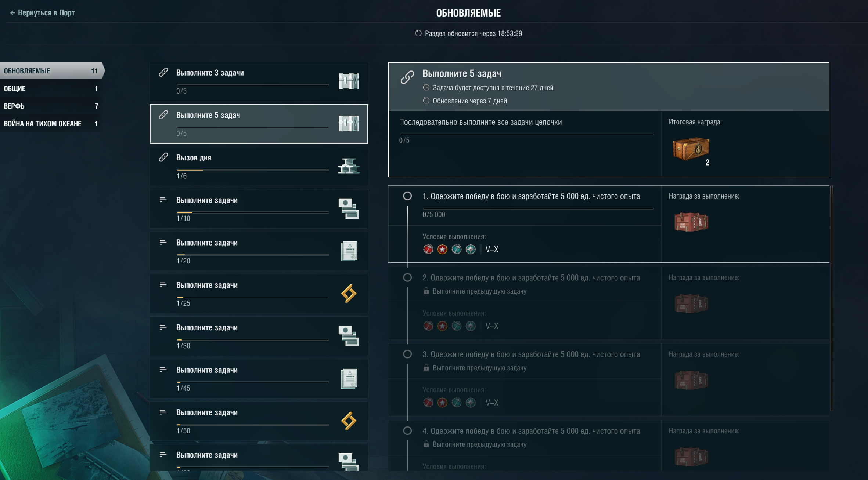The image size is (868, 480).
Task: Click the V–X tier label under task 1
Action: [x=492, y=250]
